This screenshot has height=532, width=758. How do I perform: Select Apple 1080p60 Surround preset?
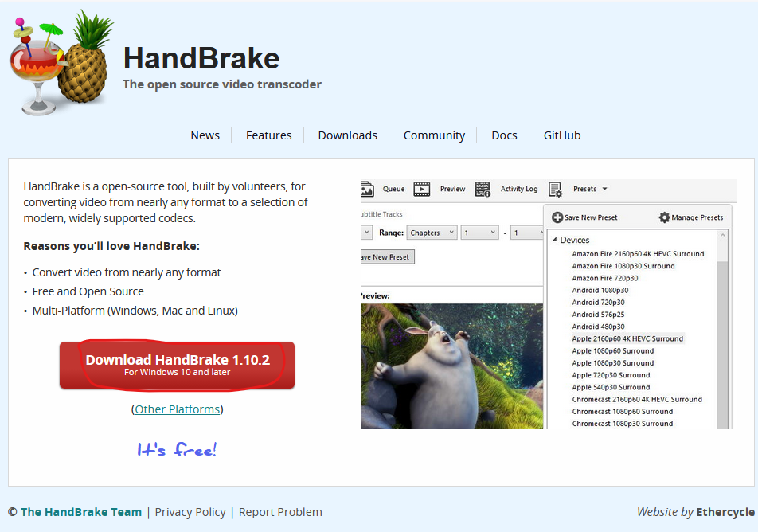612,350
